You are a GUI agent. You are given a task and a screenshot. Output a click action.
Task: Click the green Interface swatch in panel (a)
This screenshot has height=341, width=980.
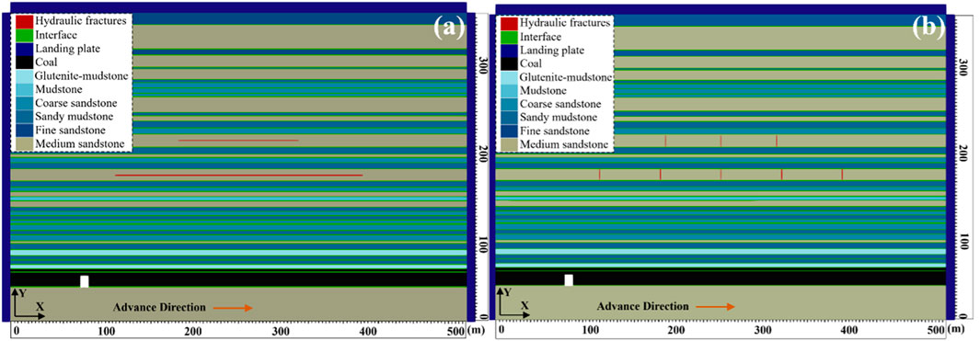24,35
